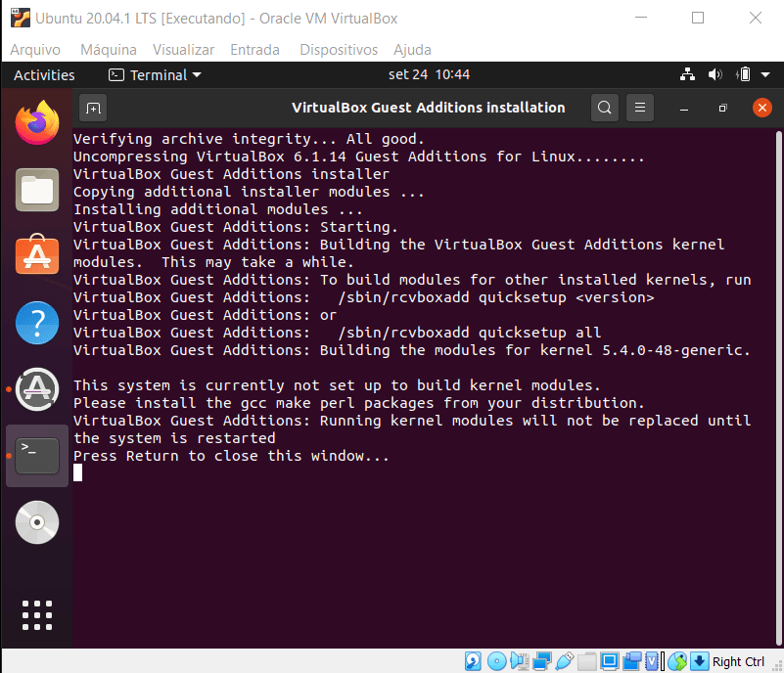
Task: Open the clock showing set 24 10:44
Action: [429, 74]
